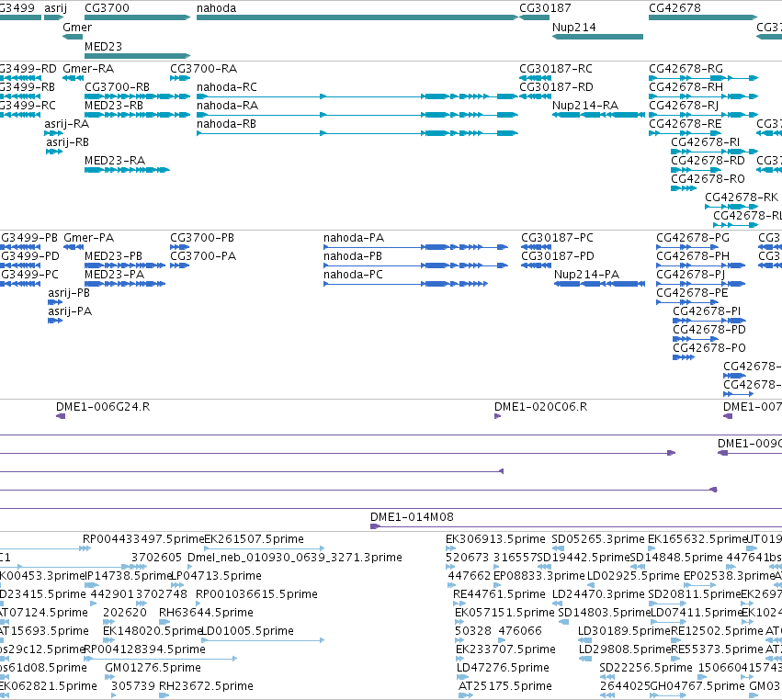Viewport: 782px width, 700px height.
Task: Click protein asrij-PB
Action: [55, 302]
